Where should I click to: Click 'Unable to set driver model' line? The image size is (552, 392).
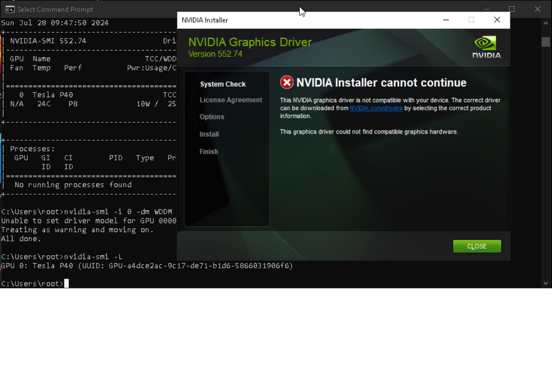click(89, 221)
